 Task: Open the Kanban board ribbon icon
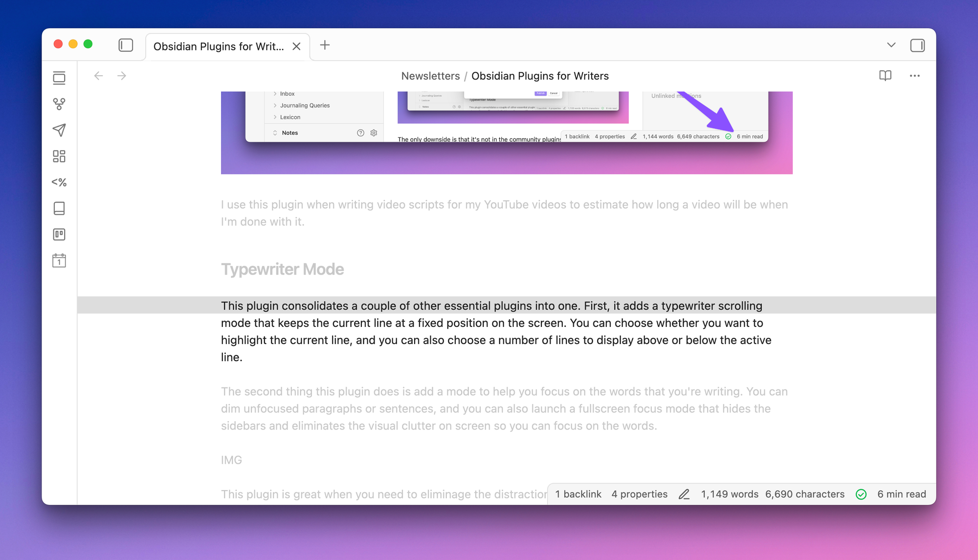(x=59, y=235)
